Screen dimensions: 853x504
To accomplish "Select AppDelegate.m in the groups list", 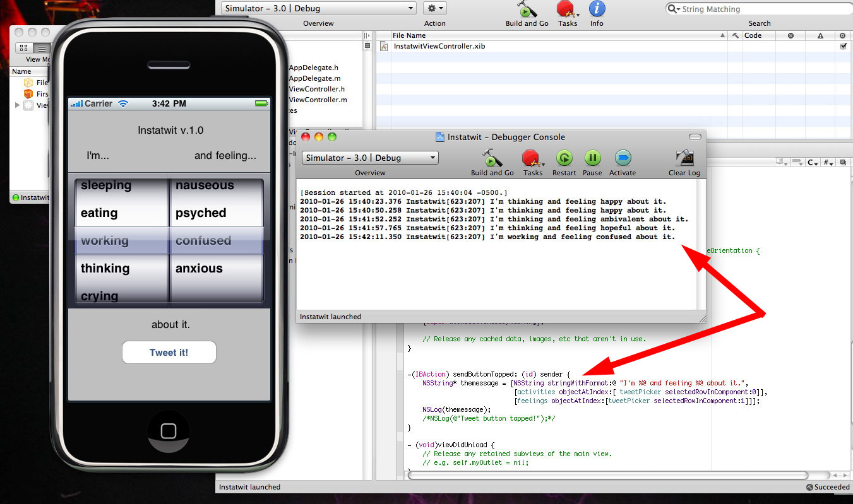I will 314,78.
